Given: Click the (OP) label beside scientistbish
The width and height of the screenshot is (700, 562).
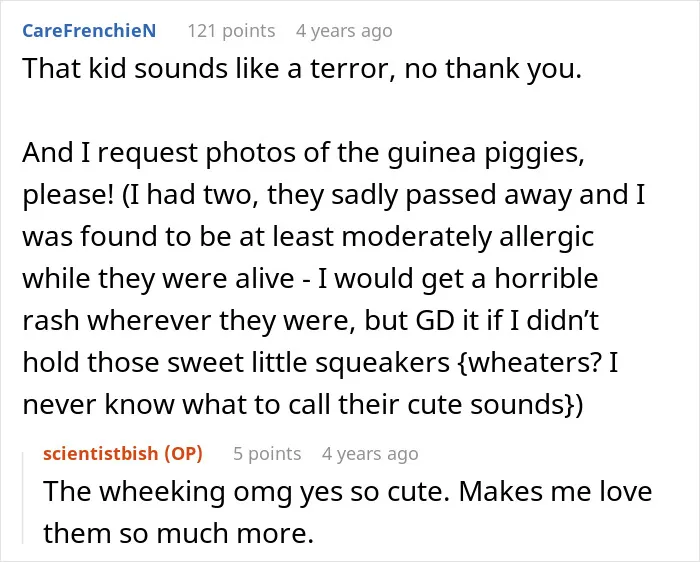Looking at the screenshot, I should [x=183, y=454].
